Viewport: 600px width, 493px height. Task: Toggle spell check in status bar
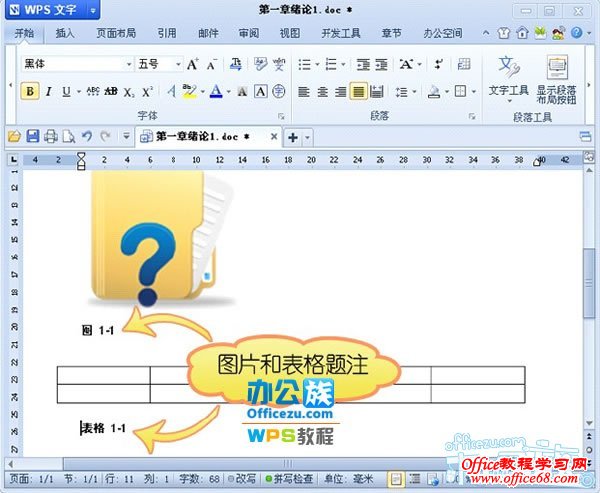pyautogui.click(x=288, y=480)
